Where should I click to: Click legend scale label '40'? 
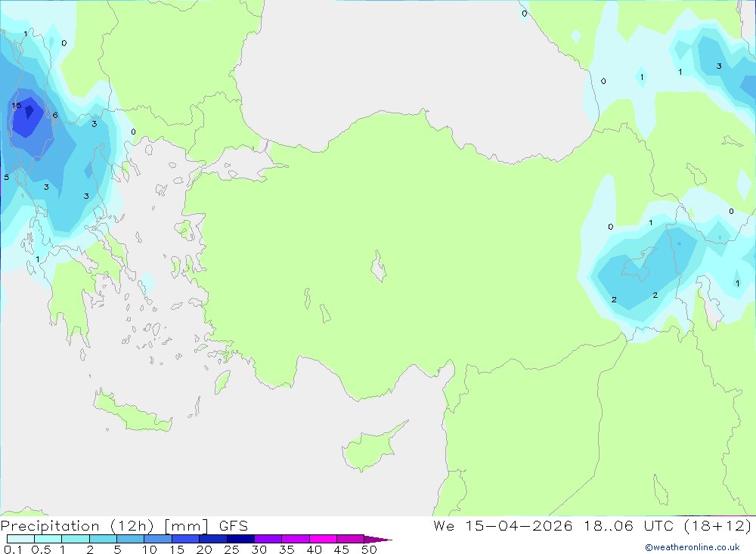[314, 549]
